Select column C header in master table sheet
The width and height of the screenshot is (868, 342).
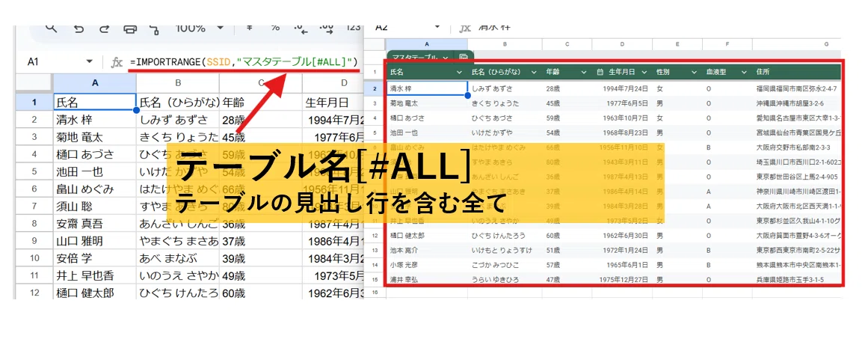pos(567,44)
